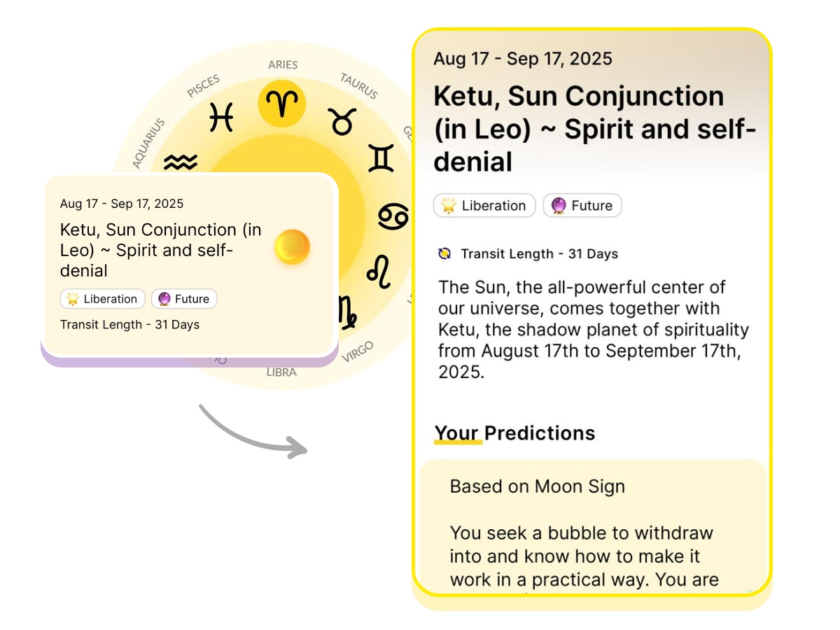Select the Cancer zodiac symbol
The image size is (840, 630).
click(393, 216)
